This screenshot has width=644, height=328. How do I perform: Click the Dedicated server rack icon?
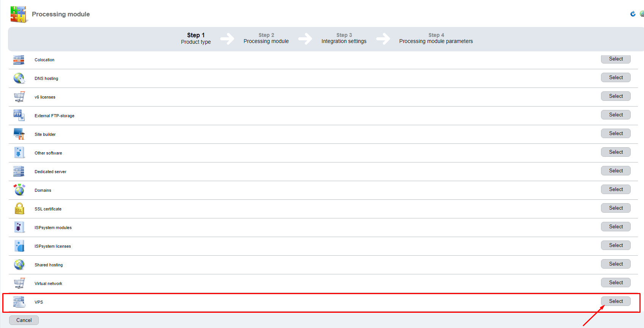tap(19, 171)
